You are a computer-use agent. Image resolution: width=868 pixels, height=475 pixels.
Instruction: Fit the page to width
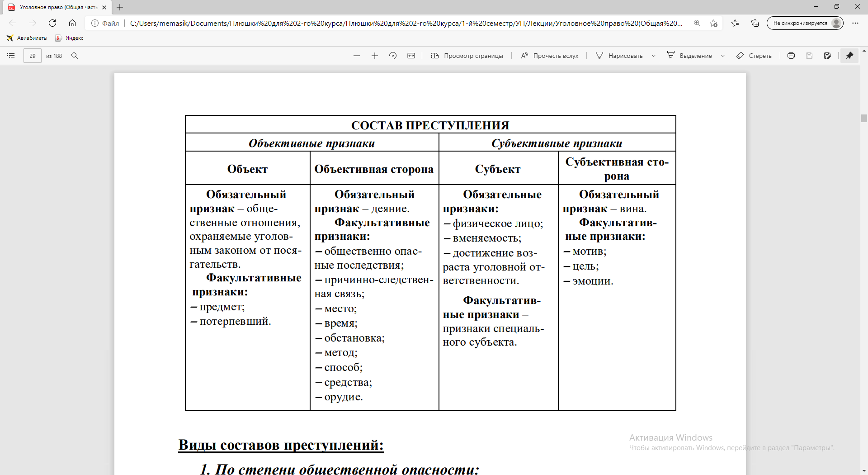point(411,56)
